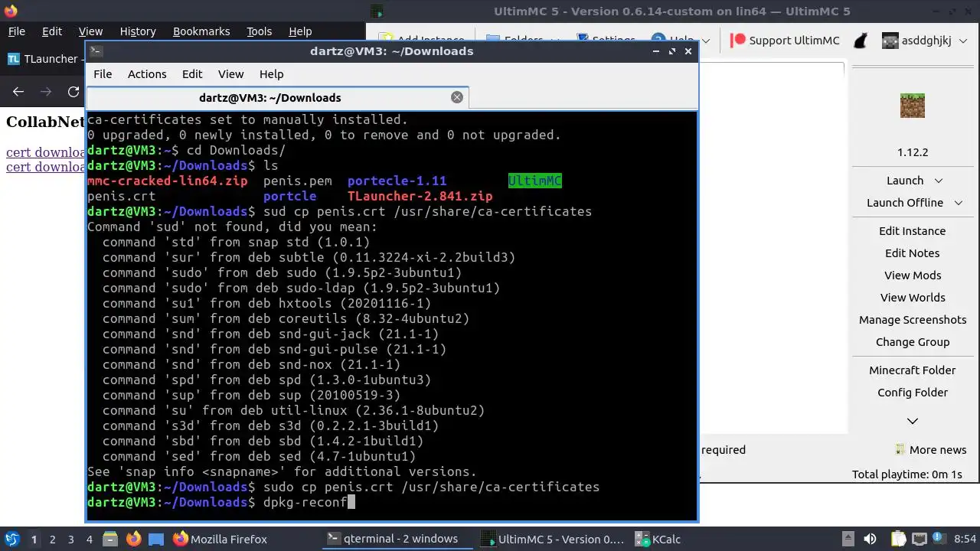Open the Actions menu in qterminal
This screenshot has height=551, width=980.
click(x=147, y=74)
